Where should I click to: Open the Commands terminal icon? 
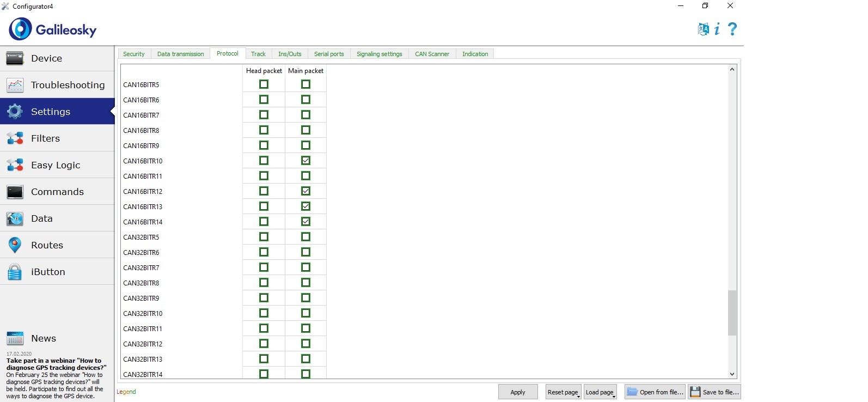[15, 192]
